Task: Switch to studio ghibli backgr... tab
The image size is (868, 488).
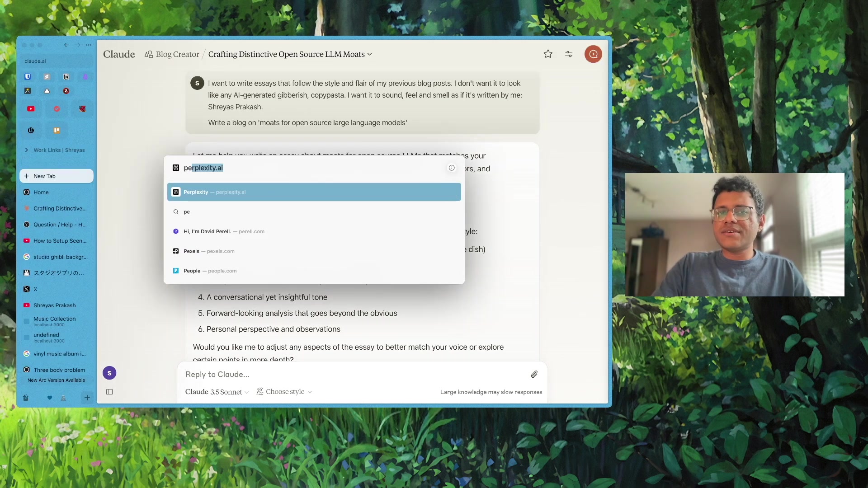Action: pos(57,257)
